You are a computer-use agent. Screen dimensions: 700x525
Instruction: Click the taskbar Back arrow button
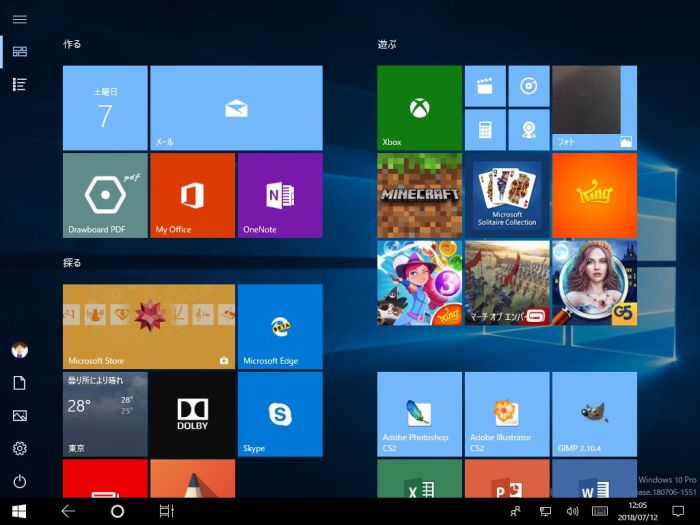68,511
